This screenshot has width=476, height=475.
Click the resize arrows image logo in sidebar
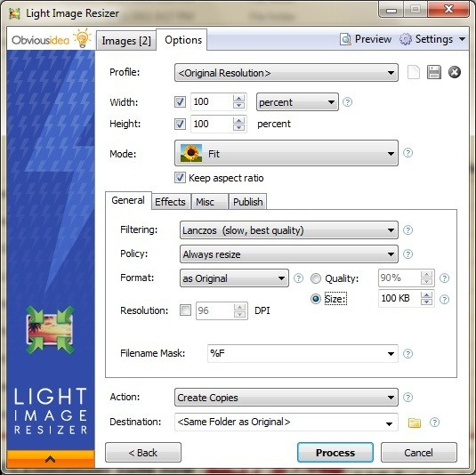(x=50, y=330)
